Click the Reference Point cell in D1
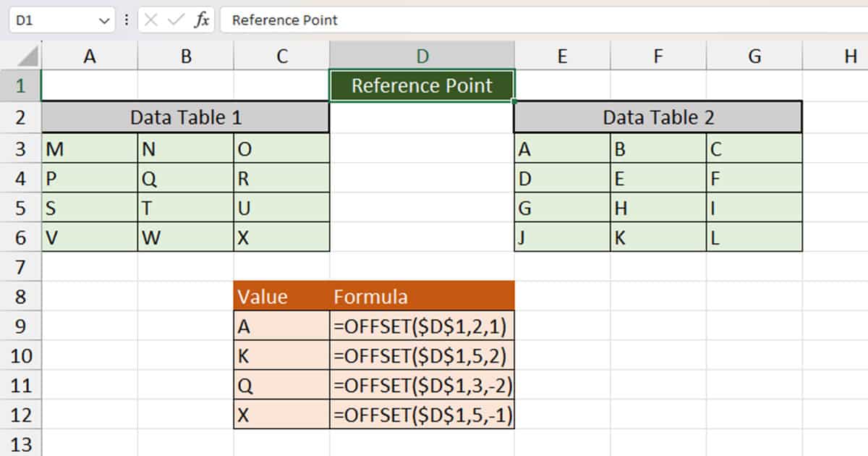 (x=422, y=85)
